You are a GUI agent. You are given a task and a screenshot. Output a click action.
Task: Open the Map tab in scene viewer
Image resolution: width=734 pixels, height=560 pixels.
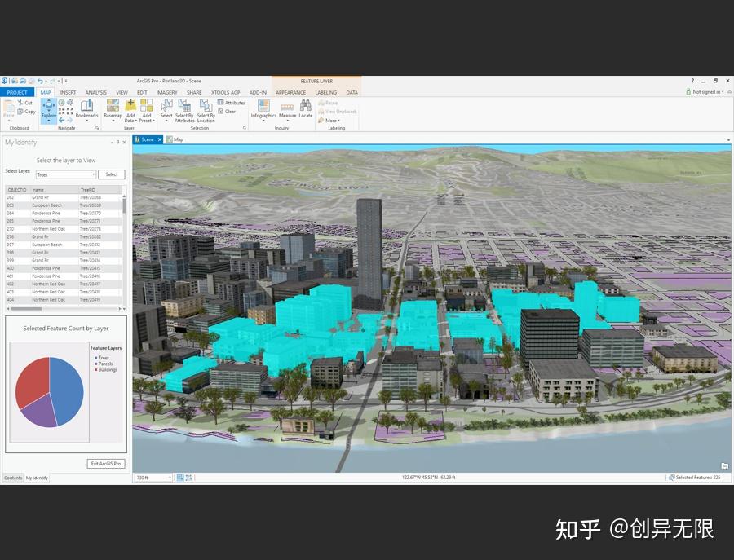click(178, 139)
